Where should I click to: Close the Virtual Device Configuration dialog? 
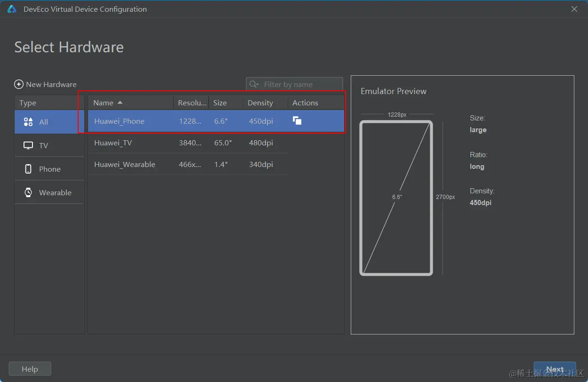pyautogui.click(x=574, y=9)
